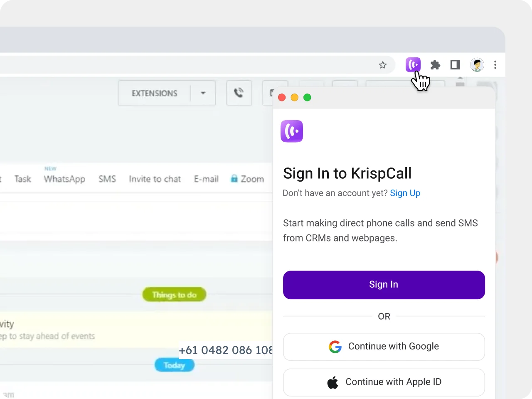Continue with Google sign-in
Image resolution: width=532 pixels, height=399 pixels.
point(384,347)
